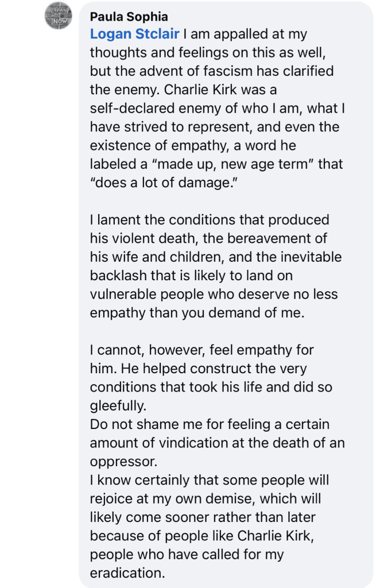Click the paragraph starting "I lament the conditions"
Viewport: 380px width, 588px height.
coord(210,220)
